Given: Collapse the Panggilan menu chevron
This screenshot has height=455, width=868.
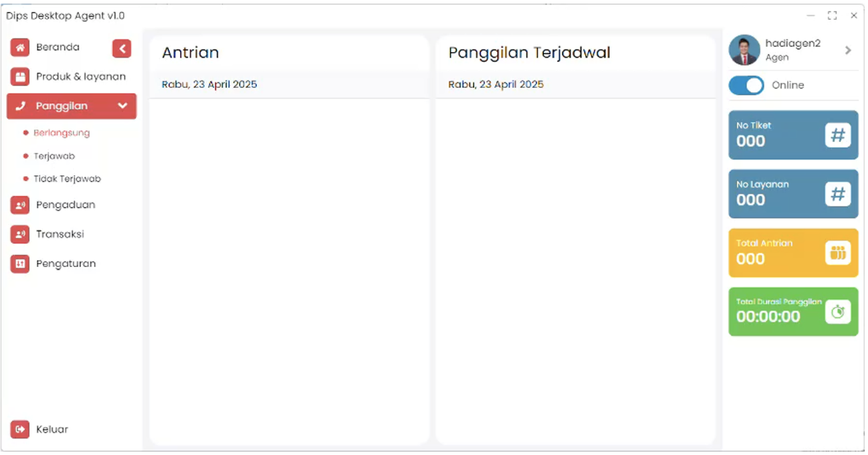Looking at the screenshot, I should click(x=122, y=106).
